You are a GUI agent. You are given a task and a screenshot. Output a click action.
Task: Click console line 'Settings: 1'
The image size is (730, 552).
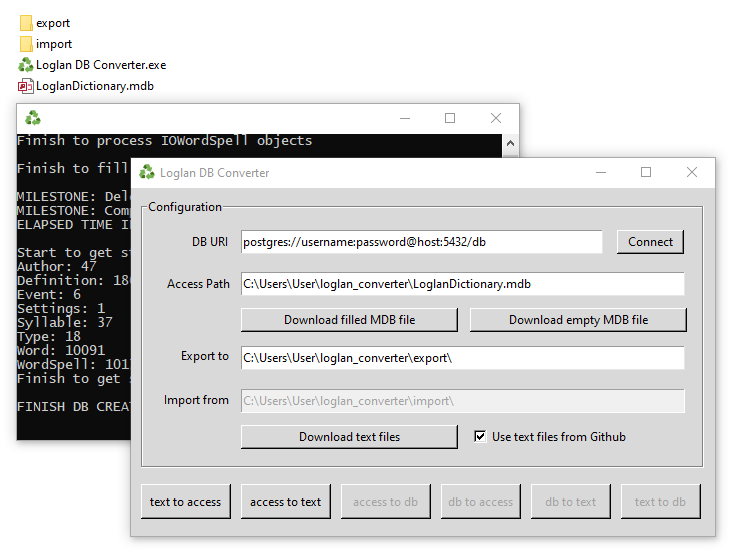point(61,308)
